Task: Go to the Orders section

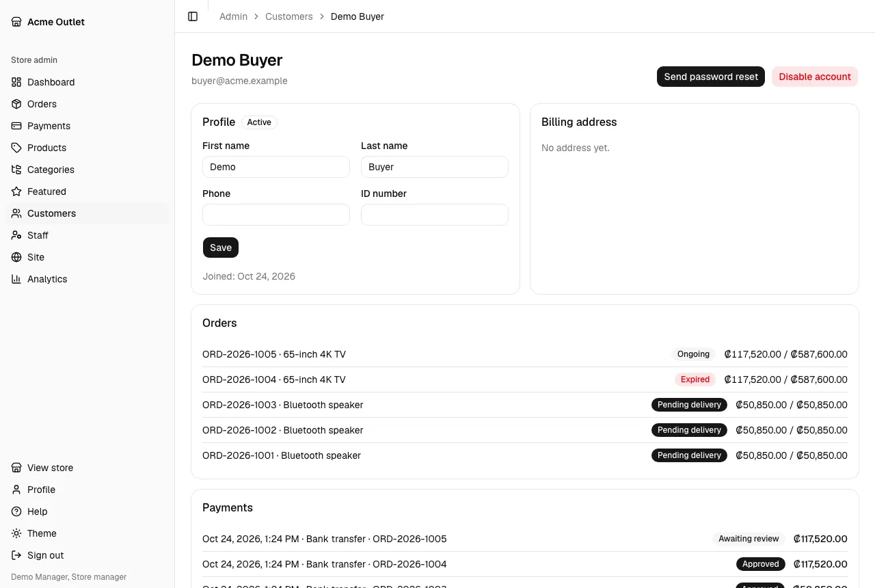Action: coord(87,104)
